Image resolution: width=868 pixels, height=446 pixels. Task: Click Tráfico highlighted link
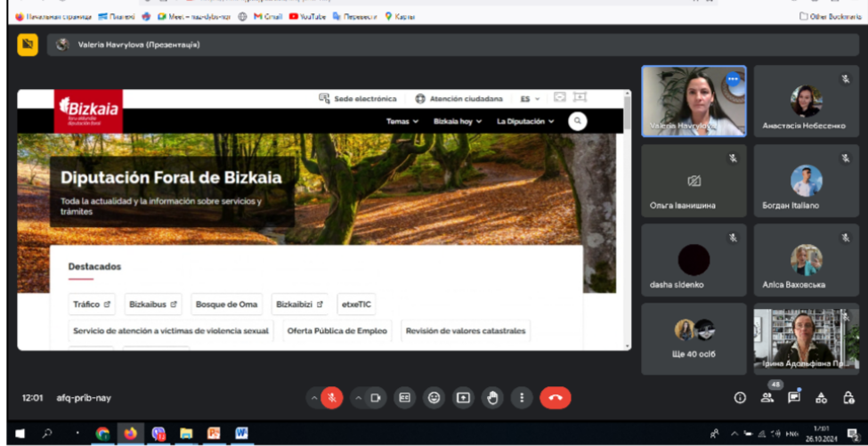(92, 304)
